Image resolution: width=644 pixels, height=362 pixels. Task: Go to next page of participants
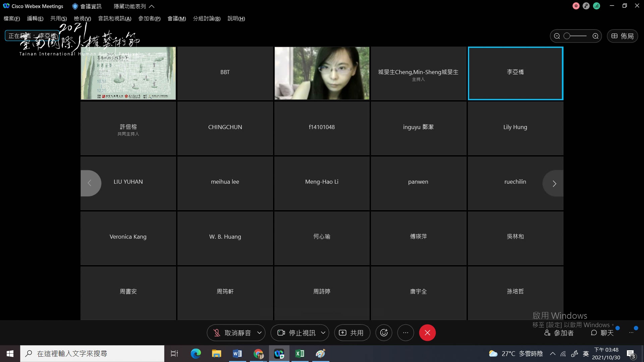554,183
